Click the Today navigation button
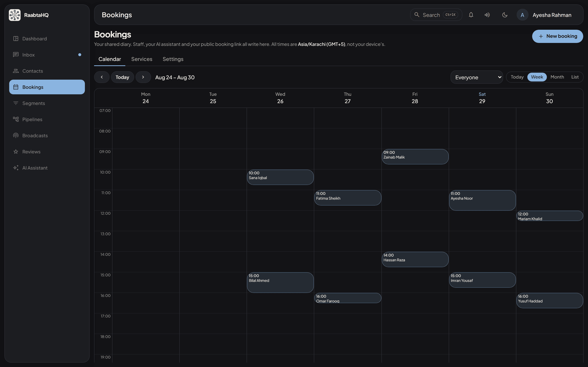Screen dimensions: 588x367 pyautogui.click(x=122, y=77)
